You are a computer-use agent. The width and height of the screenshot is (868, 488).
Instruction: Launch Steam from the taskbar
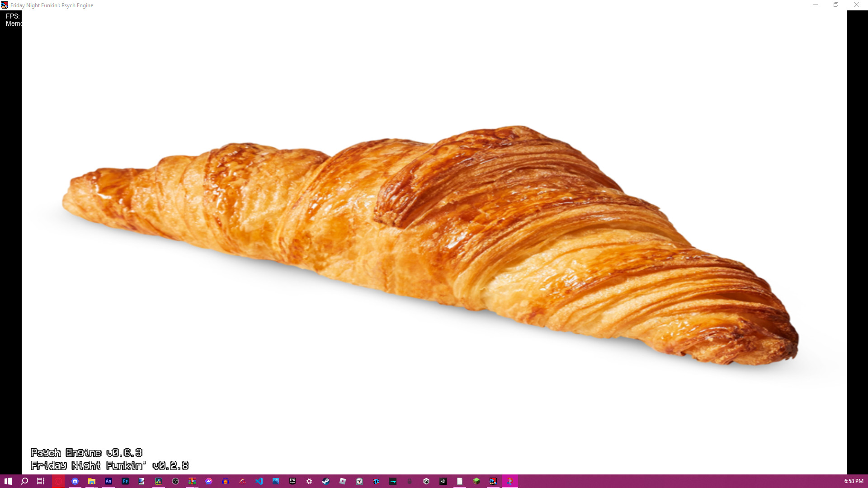(x=326, y=481)
